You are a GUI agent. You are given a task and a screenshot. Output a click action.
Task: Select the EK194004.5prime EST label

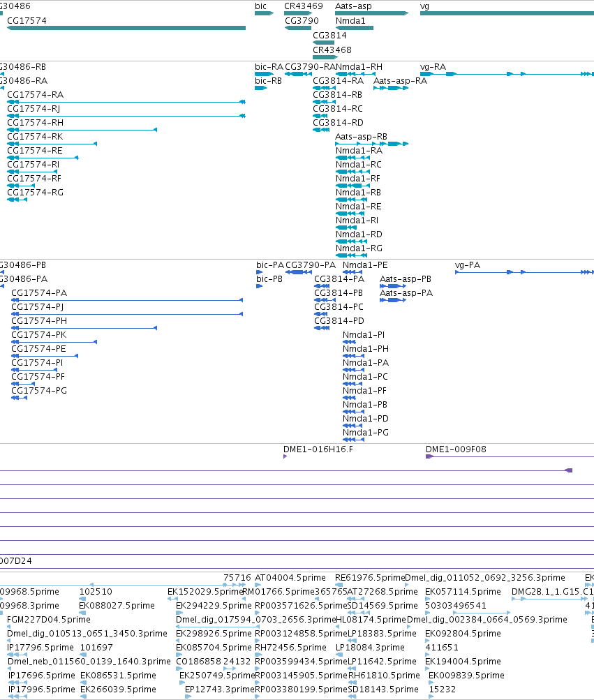(x=463, y=661)
